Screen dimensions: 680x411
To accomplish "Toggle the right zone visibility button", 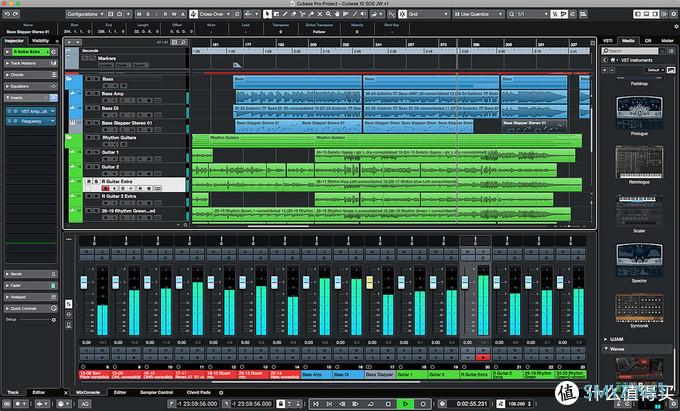I will click(655, 14).
